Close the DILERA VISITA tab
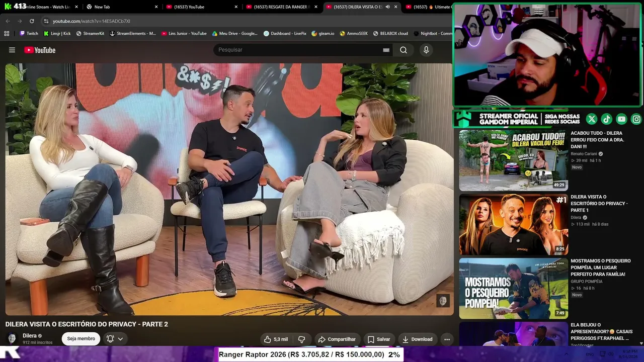 (x=395, y=7)
